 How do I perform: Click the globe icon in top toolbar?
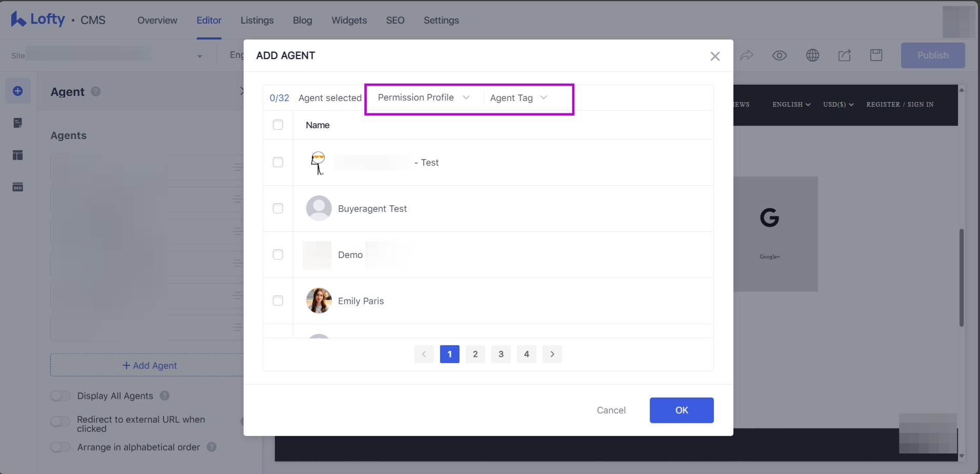click(x=812, y=55)
